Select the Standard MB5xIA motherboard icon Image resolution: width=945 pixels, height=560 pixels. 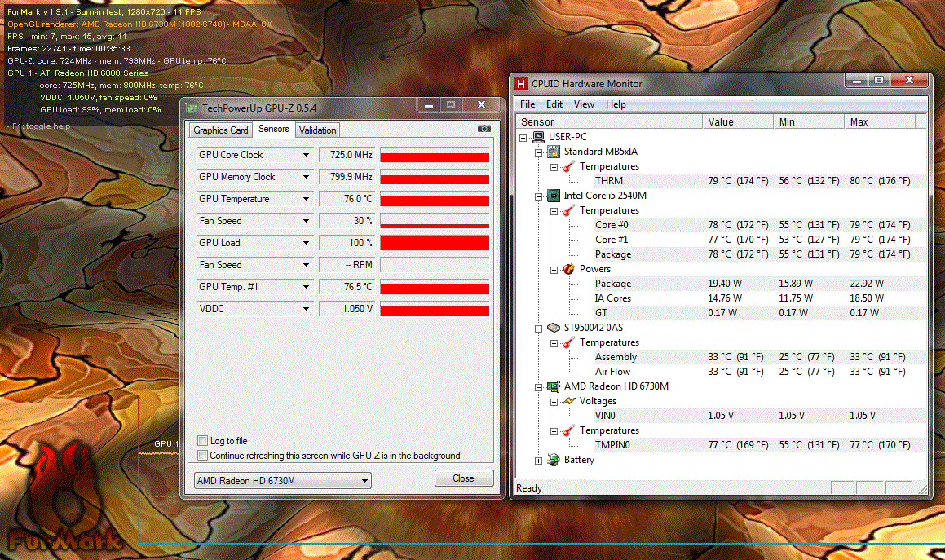[554, 152]
